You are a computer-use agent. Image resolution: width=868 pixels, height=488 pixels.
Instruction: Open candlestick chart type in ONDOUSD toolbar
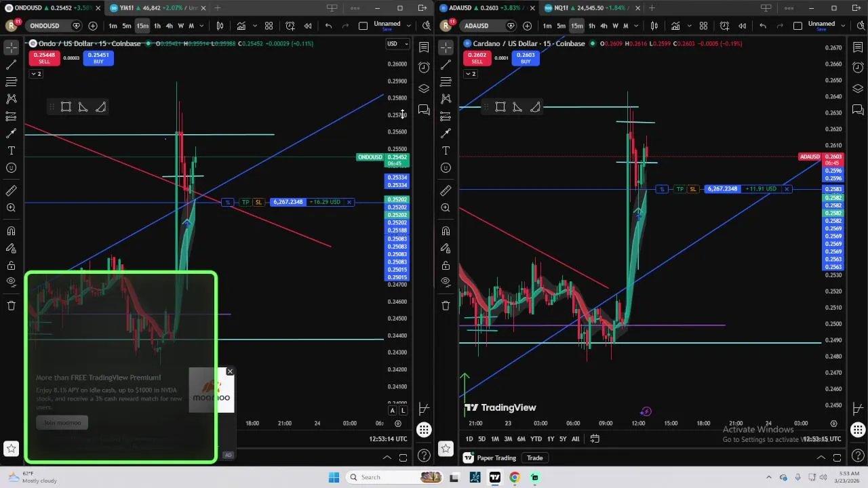220,26
